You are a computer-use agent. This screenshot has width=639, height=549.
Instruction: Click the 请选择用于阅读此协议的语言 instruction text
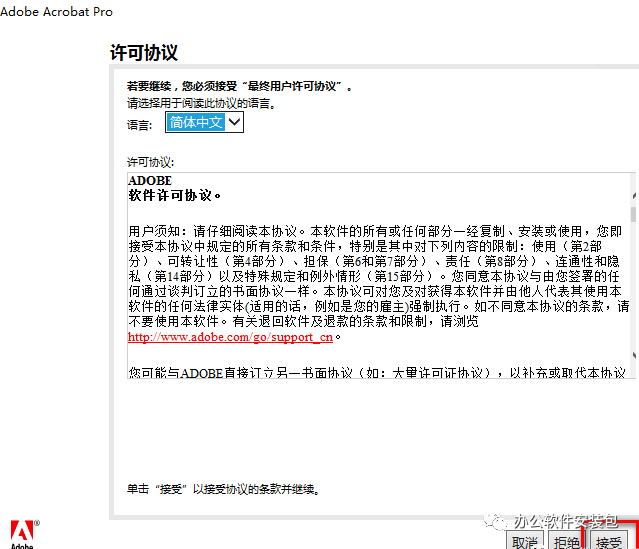(x=202, y=104)
